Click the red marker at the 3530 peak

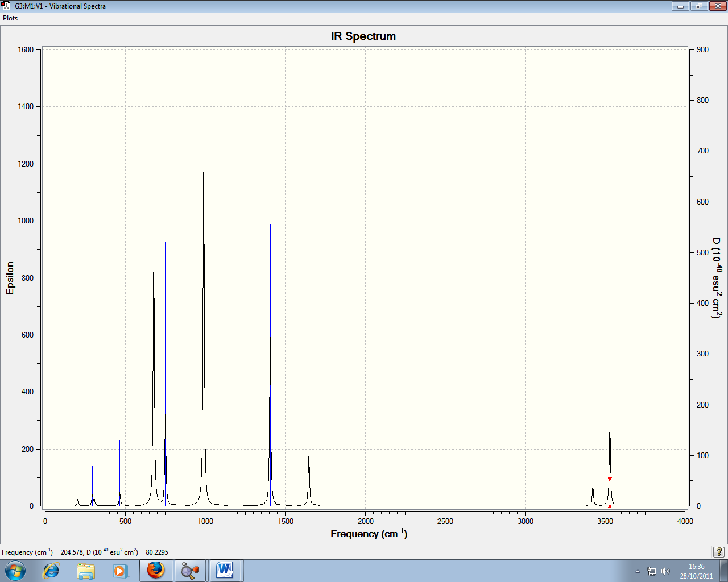pyautogui.click(x=610, y=479)
